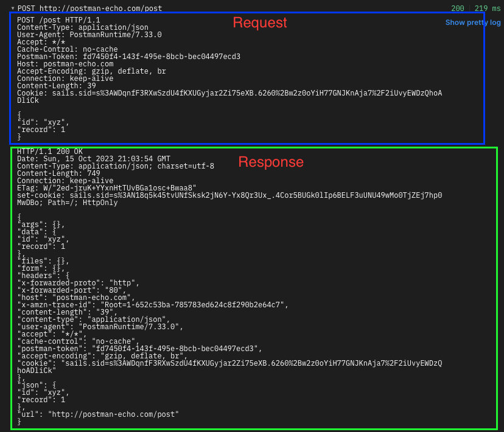This screenshot has width=504, height=432.
Task: Click the Postman-Token request header line
Action: (128, 57)
